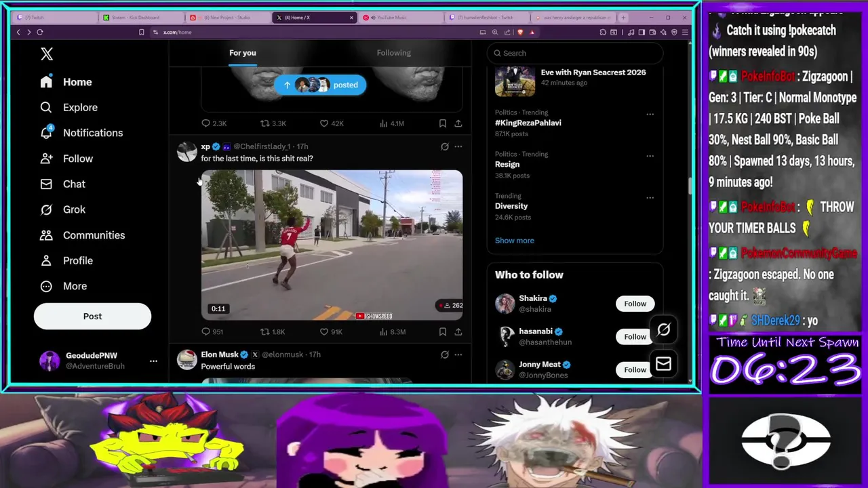The width and height of the screenshot is (868, 488).
Task: Open more options for Diversity trend
Action: (650, 198)
